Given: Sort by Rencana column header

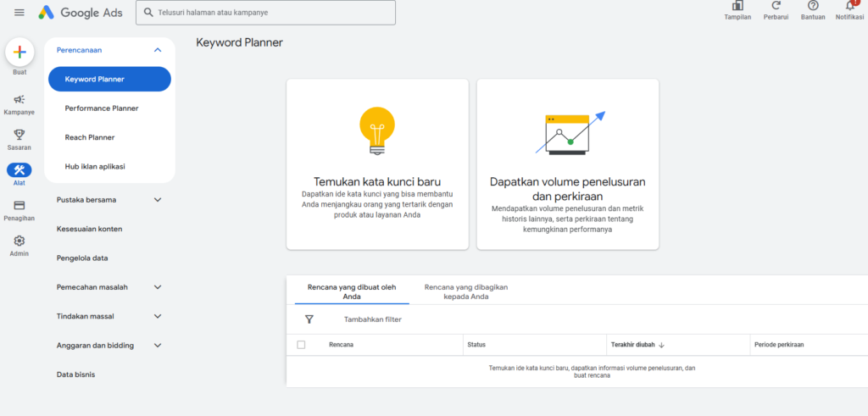Looking at the screenshot, I should click(341, 345).
